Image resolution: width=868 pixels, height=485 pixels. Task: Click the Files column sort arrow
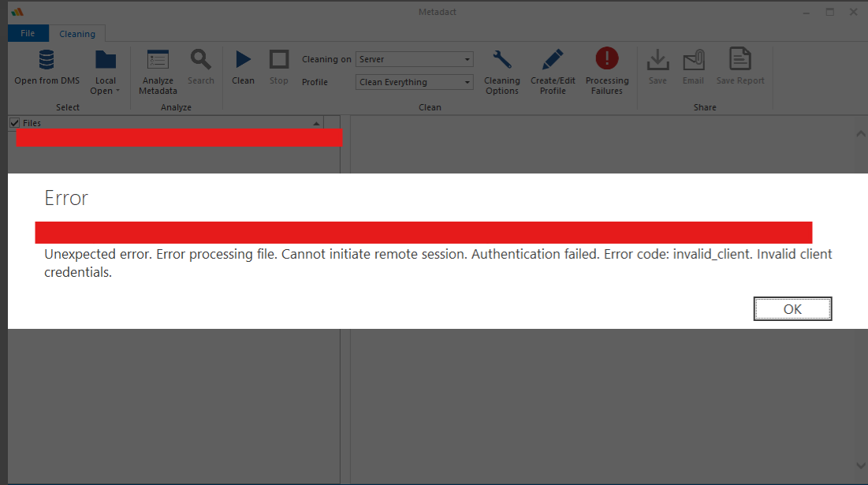pos(316,124)
